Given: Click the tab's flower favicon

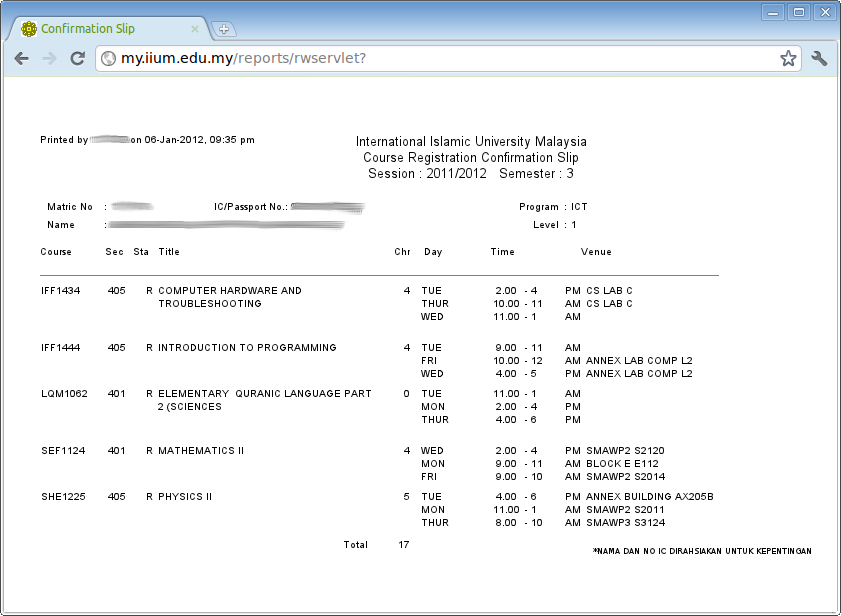Looking at the screenshot, I should tap(29, 29).
